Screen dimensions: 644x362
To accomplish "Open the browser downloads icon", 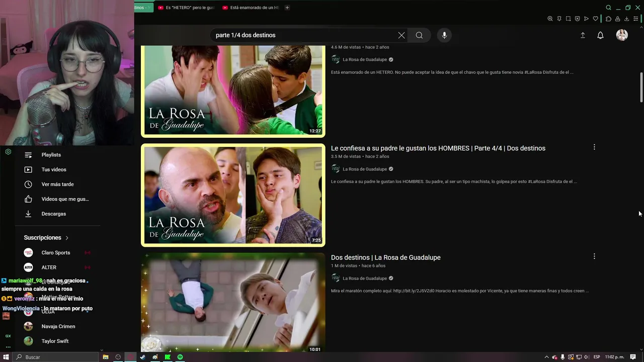I will click(626, 19).
